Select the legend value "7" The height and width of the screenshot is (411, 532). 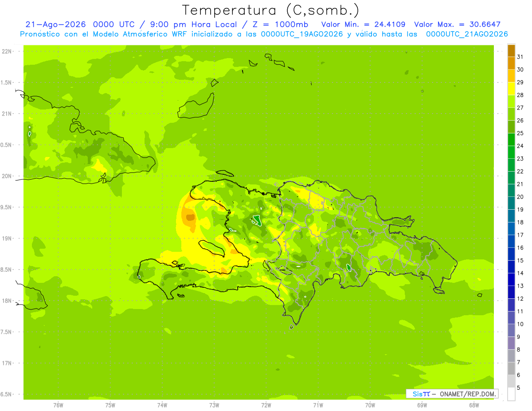(519, 363)
